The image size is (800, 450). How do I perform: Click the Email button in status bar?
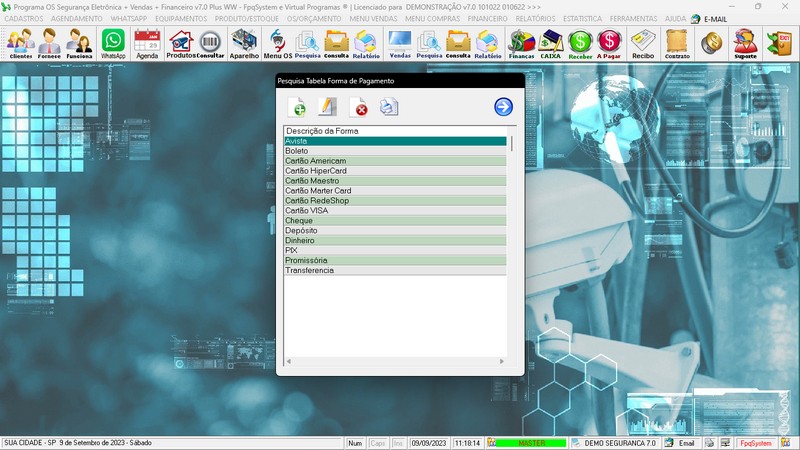tap(680, 442)
